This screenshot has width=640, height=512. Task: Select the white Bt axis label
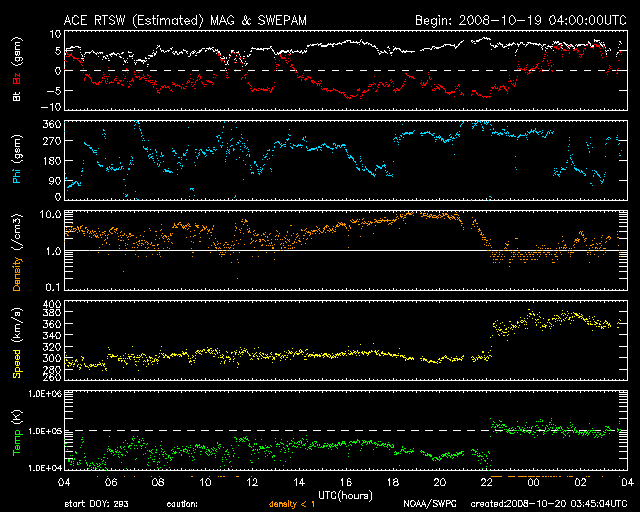coord(17,96)
